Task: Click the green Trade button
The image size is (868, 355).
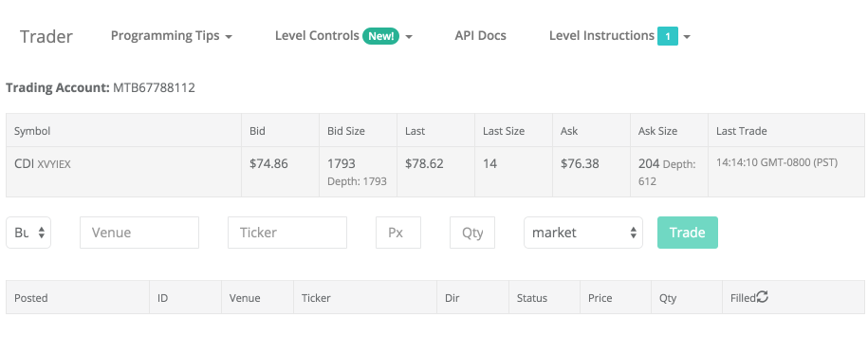Action: [688, 233]
